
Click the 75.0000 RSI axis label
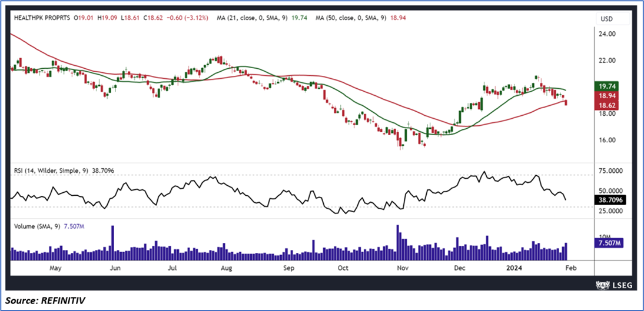click(610, 171)
